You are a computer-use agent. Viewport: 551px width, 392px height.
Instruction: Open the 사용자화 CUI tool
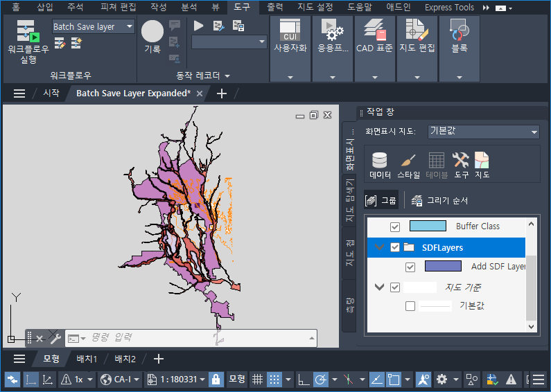[290, 36]
